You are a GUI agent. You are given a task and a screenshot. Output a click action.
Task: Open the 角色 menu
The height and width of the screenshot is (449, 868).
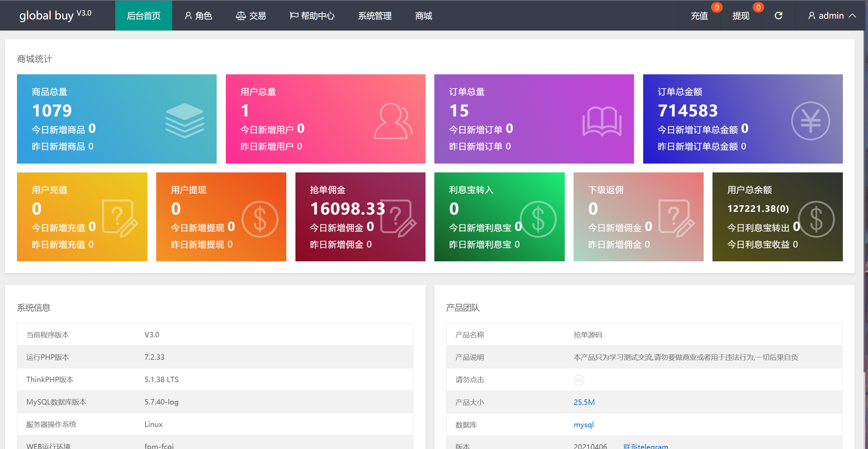click(198, 16)
